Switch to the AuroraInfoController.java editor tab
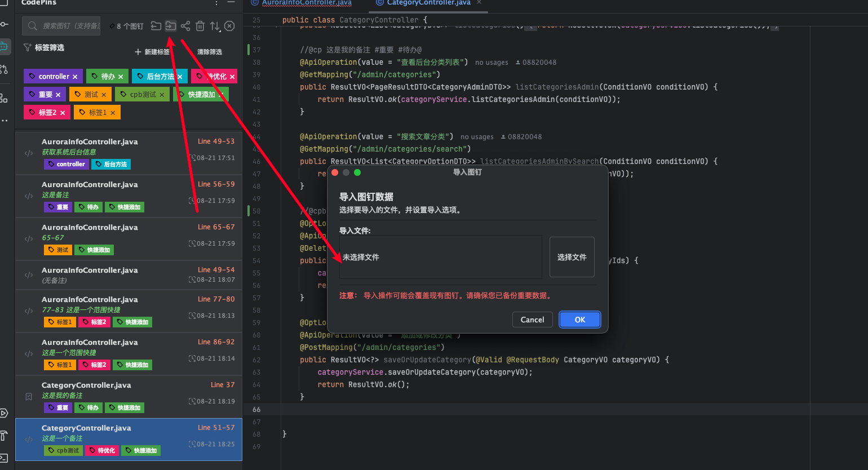Viewport: 868px width, 470px height. [307, 2]
